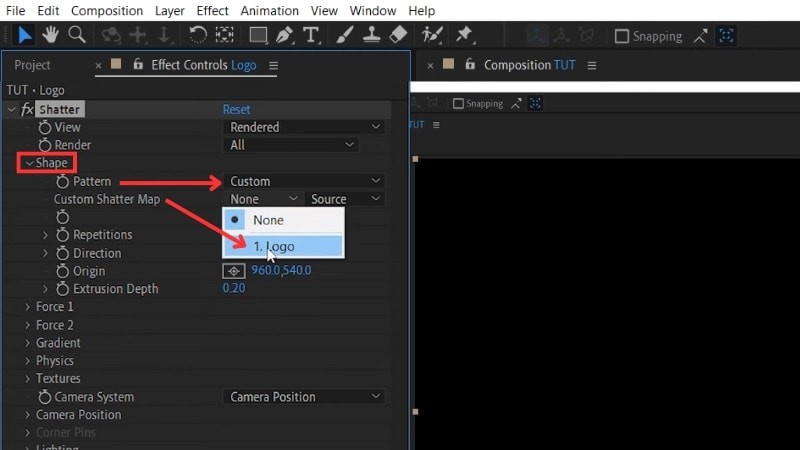
Task: Select the Type tool
Action: (311, 35)
